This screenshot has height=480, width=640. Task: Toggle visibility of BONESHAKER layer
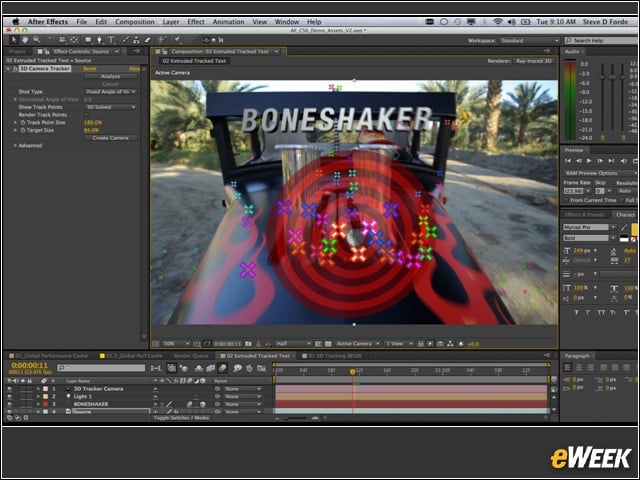click(x=9, y=404)
